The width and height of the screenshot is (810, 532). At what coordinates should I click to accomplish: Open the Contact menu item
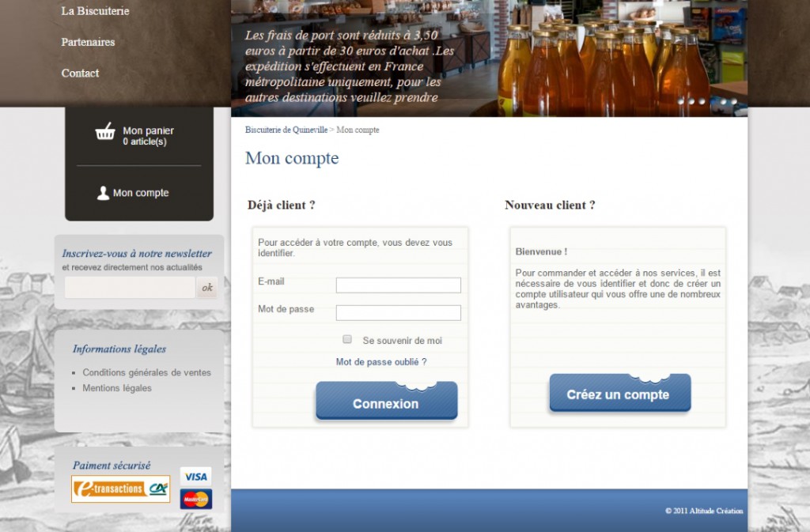80,73
